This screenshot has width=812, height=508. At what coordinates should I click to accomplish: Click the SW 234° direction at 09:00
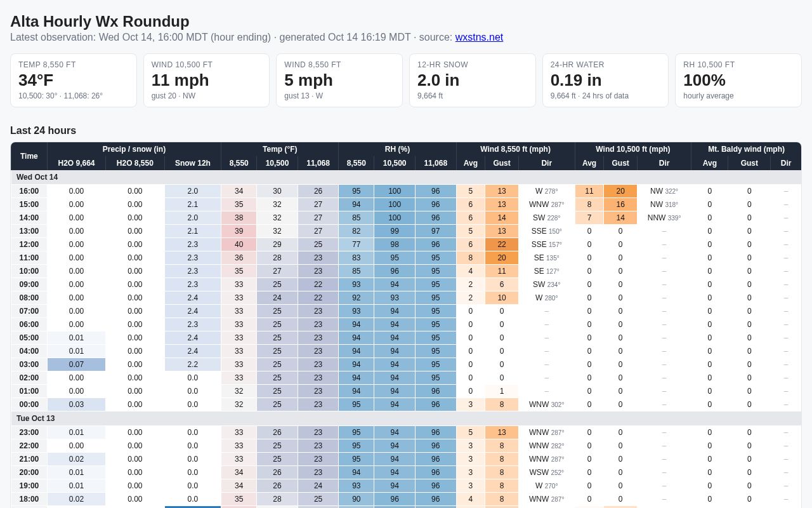[547, 284]
